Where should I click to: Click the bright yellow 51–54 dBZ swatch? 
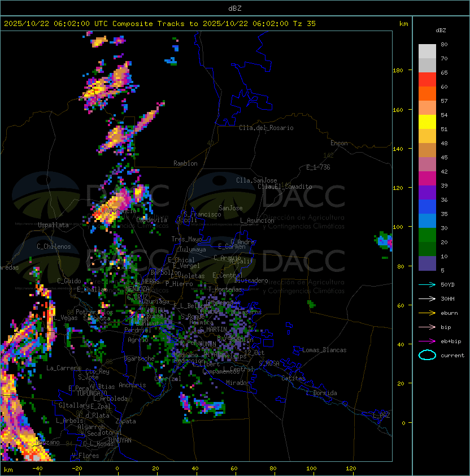pyautogui.click(x=427, y=122)
